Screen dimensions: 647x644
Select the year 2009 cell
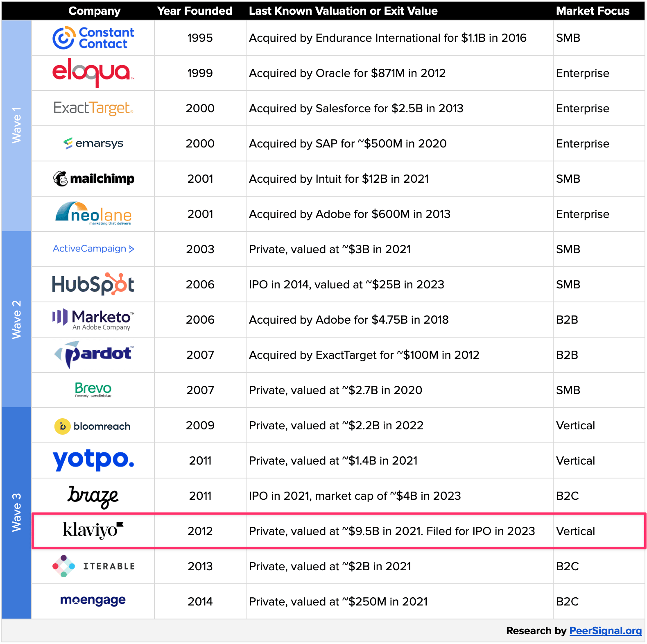(x=200, y=426)
